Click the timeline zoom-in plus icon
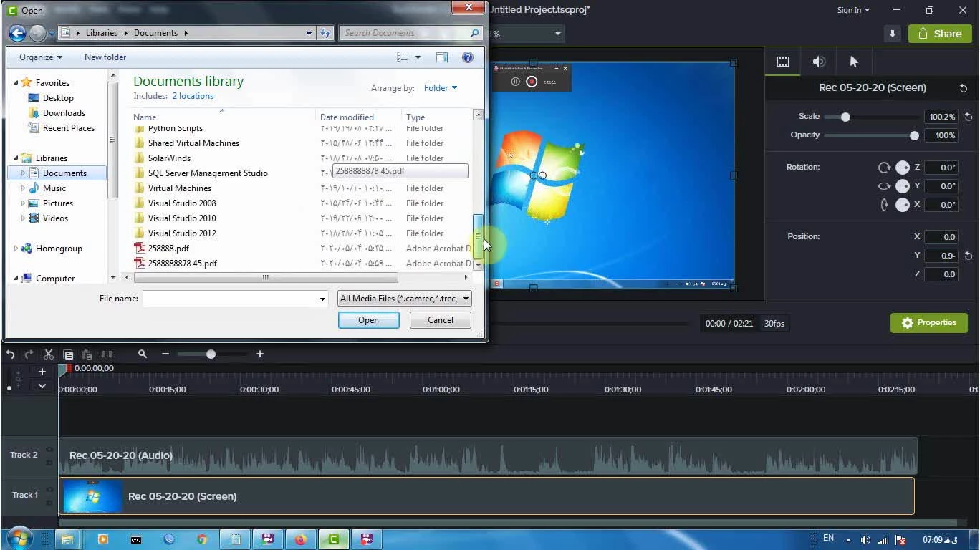This screenshot has width=980, height=550. [x=259, y=354]
